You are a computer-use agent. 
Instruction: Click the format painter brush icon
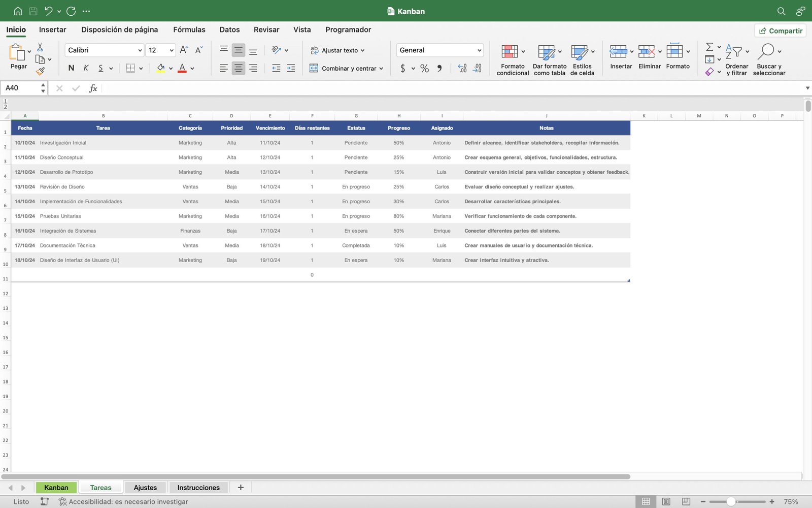tap(40, 72)
